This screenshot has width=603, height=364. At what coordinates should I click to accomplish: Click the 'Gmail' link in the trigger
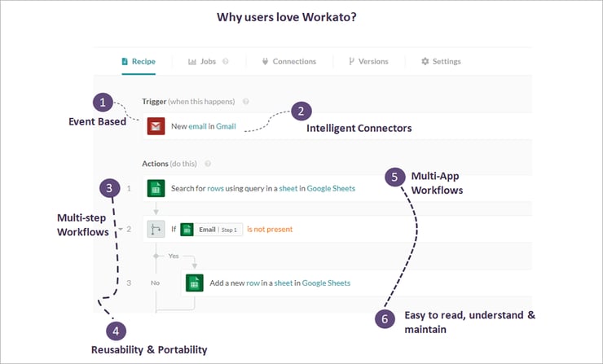coord(227,127)
